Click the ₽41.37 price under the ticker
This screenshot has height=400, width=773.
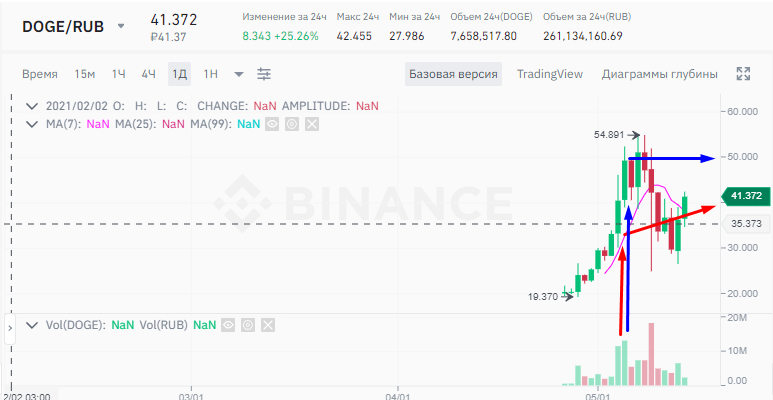[x=169, y=36]
